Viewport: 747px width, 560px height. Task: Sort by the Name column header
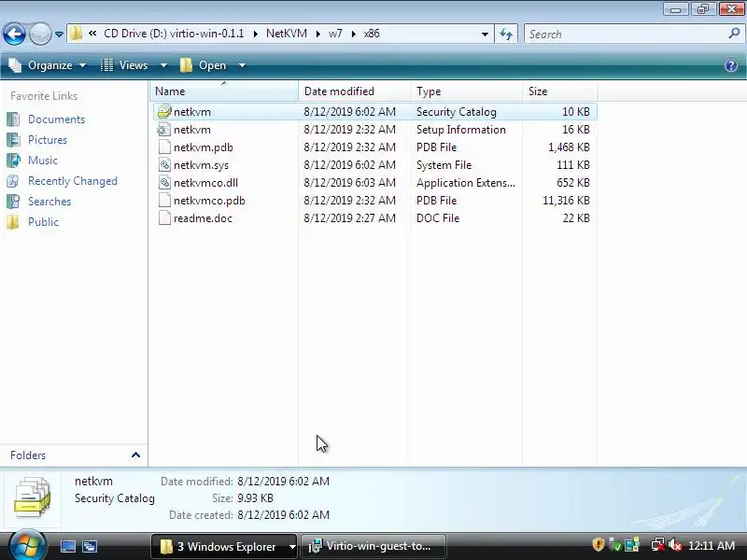224,91
